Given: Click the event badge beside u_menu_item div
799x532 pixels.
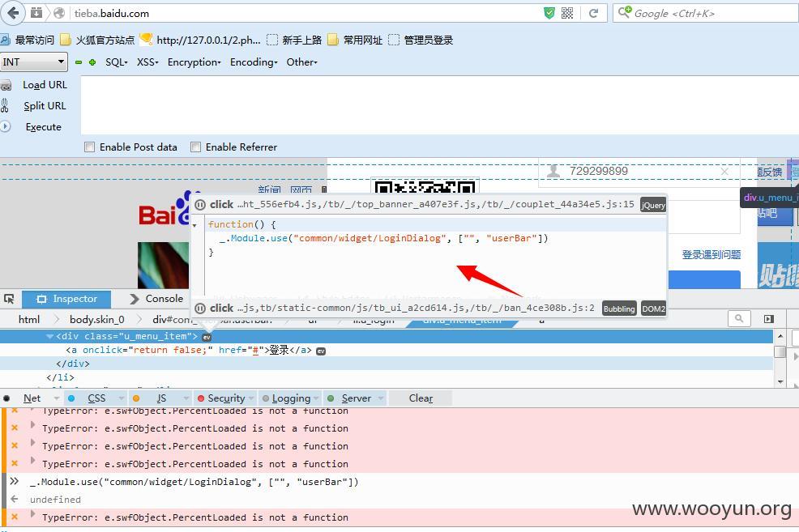Looking at the screenshot, I should point(207,337).
